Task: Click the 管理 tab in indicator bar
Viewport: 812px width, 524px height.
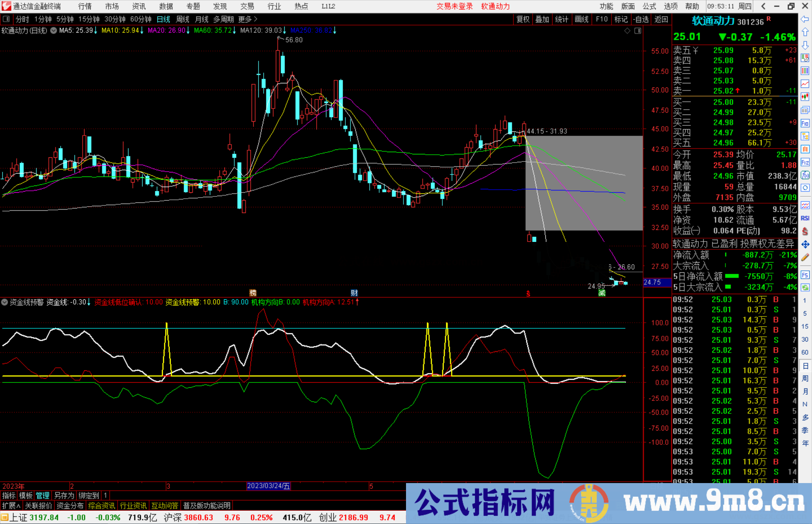Action: pos(42,495)
